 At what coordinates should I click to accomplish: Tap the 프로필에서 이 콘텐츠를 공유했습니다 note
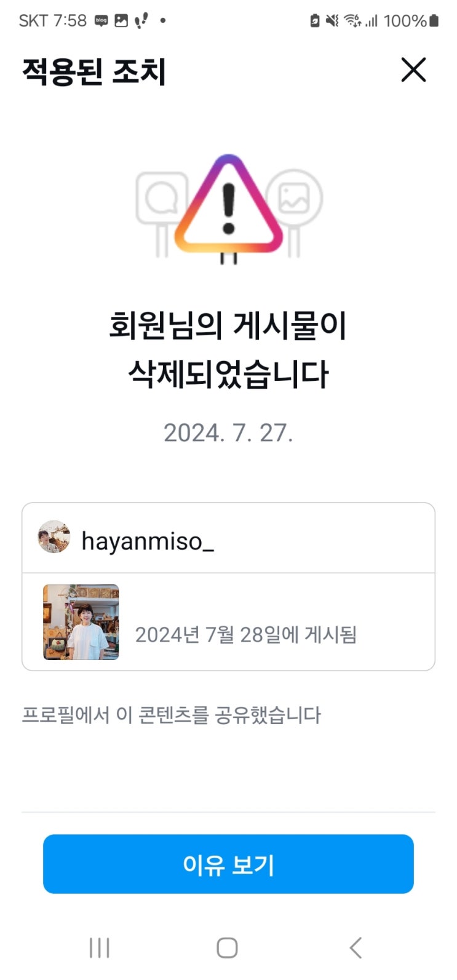pos(172,715)
